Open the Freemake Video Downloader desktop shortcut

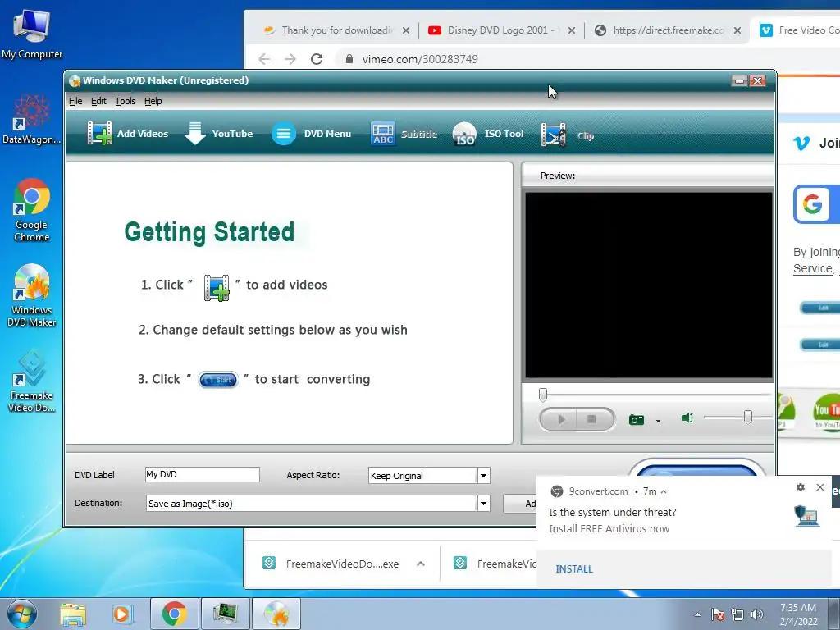point(32,381)
